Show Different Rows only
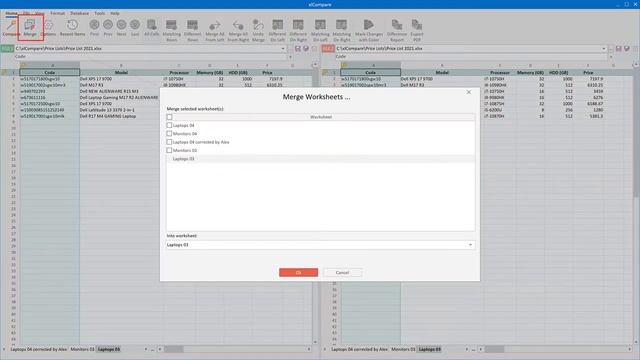The width and height of the screenshot is (640, 360). [192, 30]
